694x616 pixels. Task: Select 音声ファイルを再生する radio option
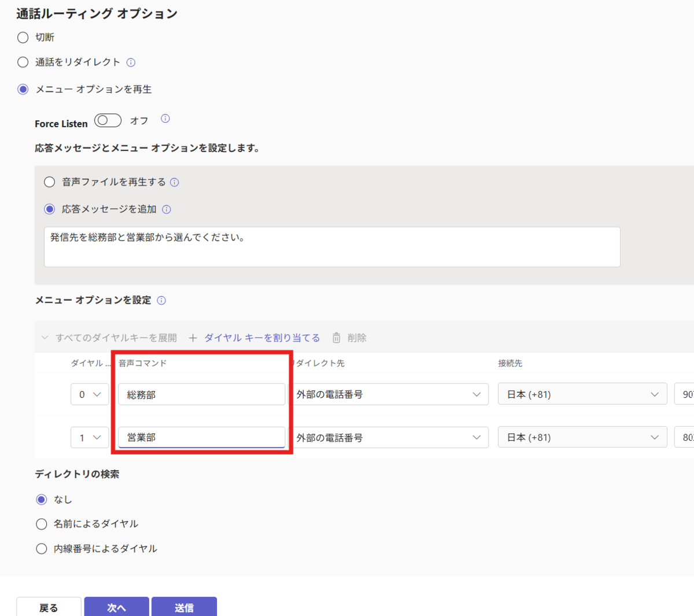point(50,182)
